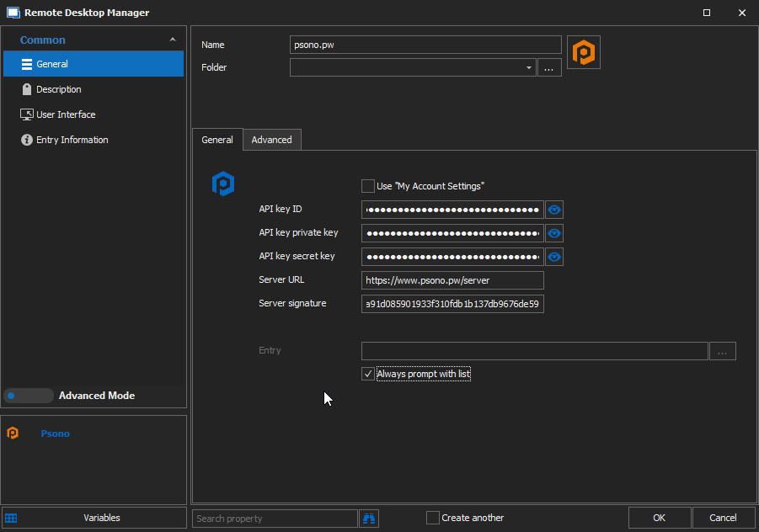Viewport: 759px width, 532px height.
Task: Click the Psono entry type icon in bottom panel
Action: point(13,433)
